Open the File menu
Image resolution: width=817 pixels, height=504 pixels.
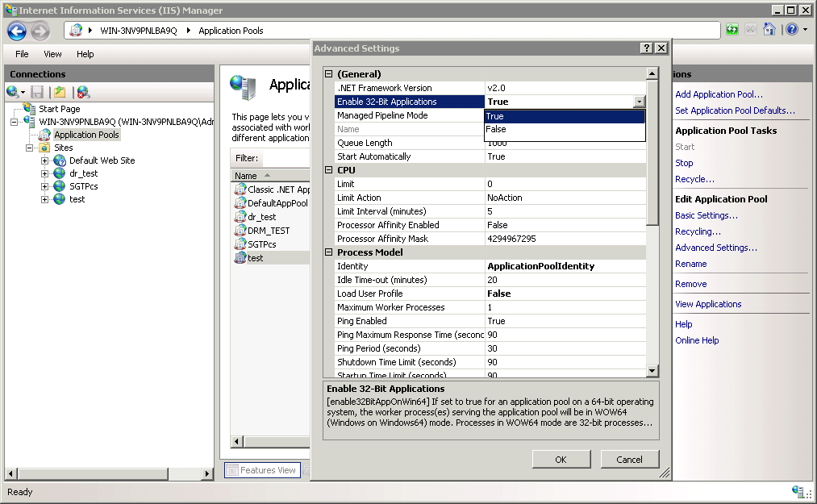(x=22, y=54)
